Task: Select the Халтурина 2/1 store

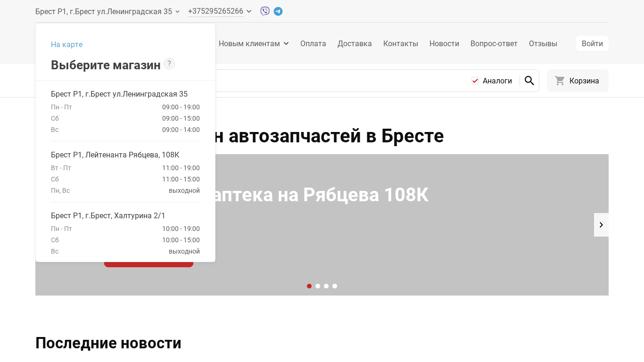Action: click(x=108, y=215)
